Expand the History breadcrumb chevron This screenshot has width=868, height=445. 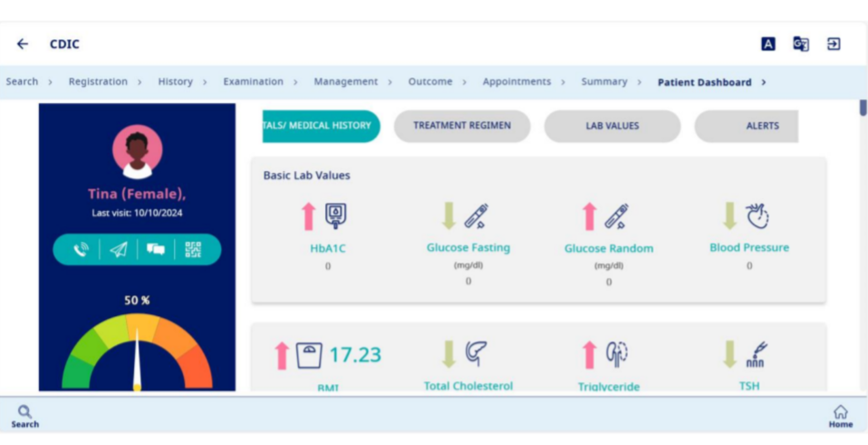[205, 82]
